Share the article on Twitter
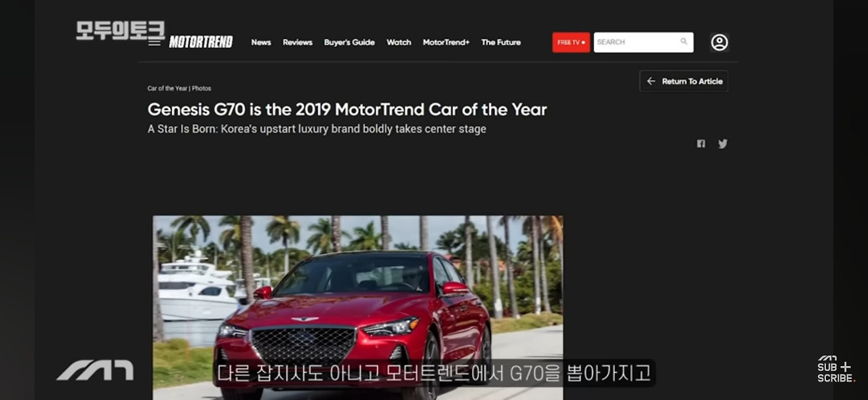Image resolution: width=868 pixels, height=400 pixels. point(723,144)
